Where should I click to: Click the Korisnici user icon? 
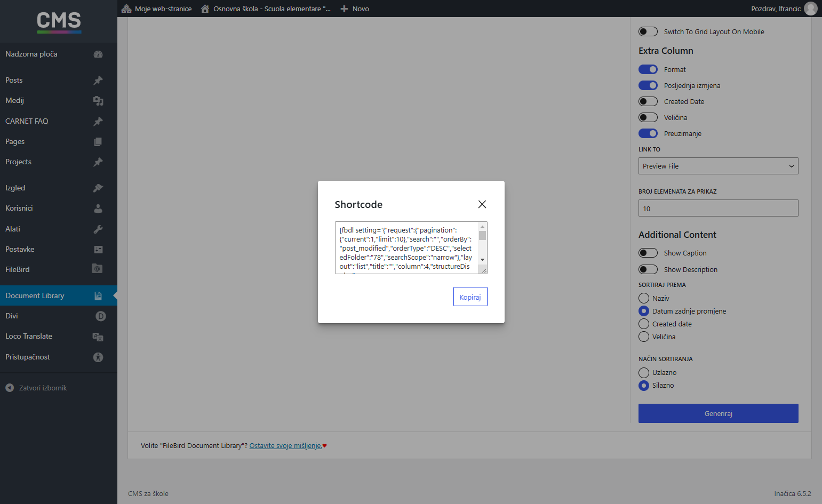(x=98, y=208)
